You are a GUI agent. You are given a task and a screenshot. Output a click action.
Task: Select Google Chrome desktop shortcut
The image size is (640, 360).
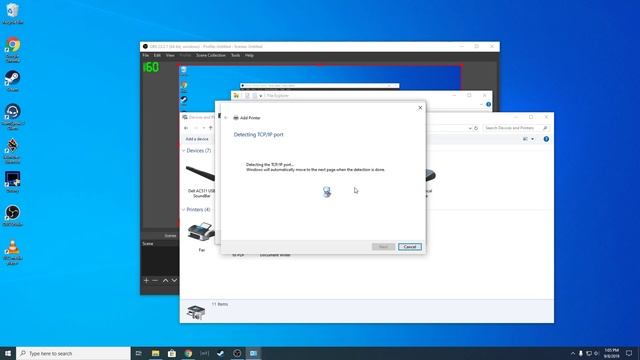pyautogui.click(x=13, y=49)
